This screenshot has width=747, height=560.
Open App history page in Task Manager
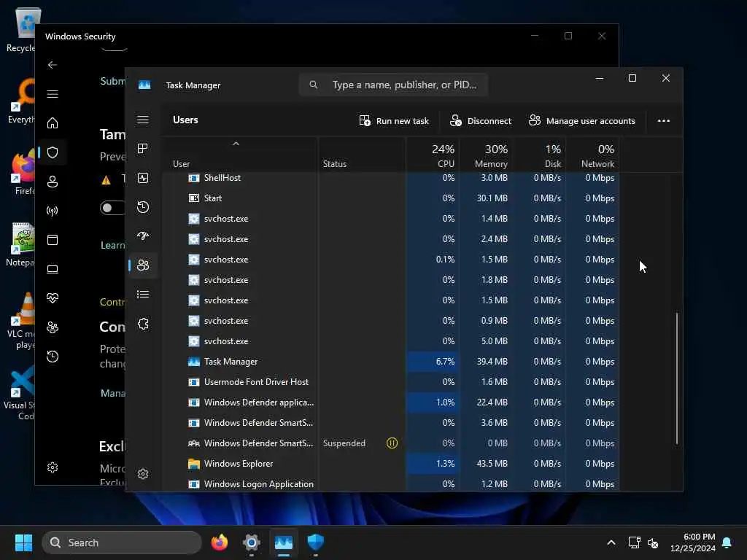(143, 207)
